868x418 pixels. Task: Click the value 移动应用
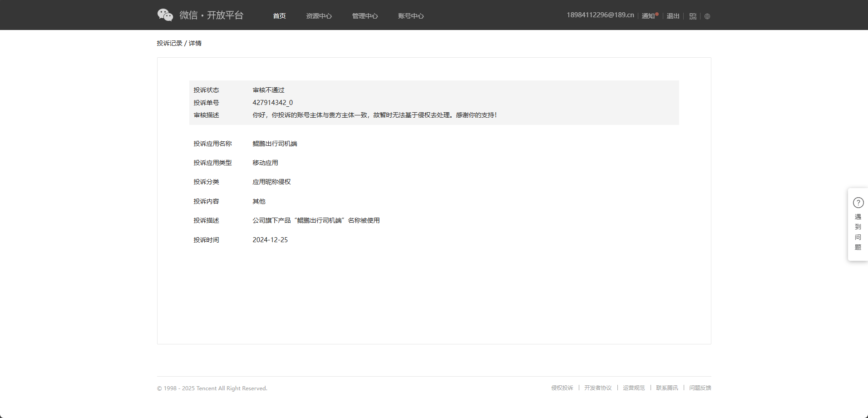pyautogui.click(x=266, y=163)
